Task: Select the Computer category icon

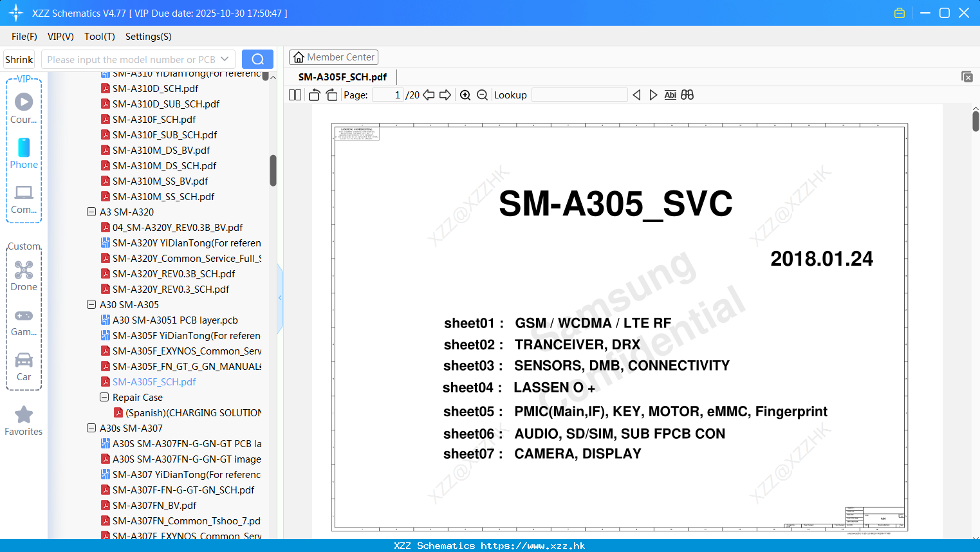Action: pyautogui.click(x=24, y=199)
